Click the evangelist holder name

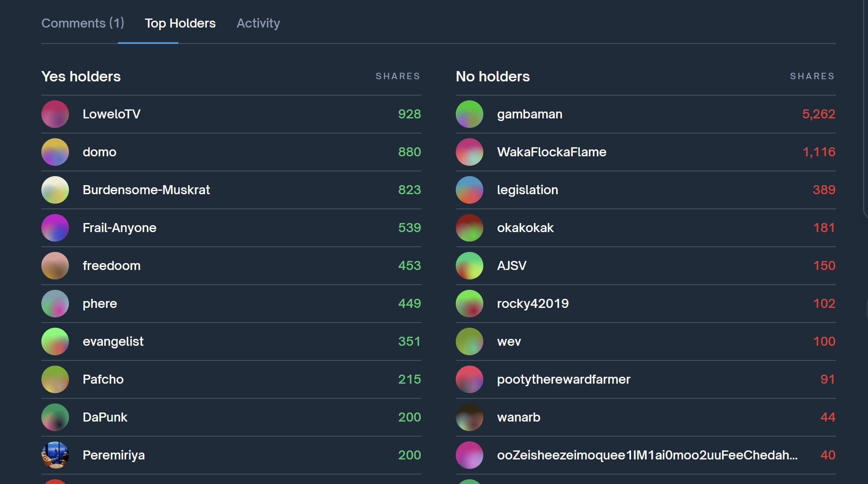click(113, 341)
